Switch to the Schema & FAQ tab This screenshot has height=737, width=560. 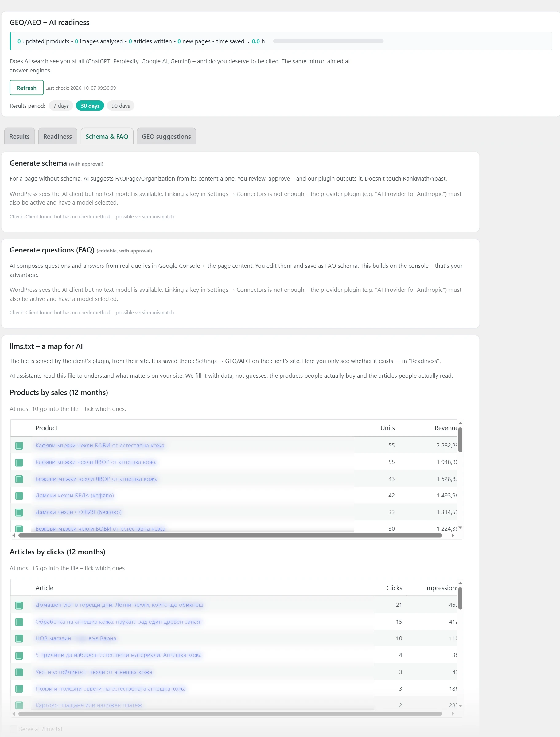point(107,136)
